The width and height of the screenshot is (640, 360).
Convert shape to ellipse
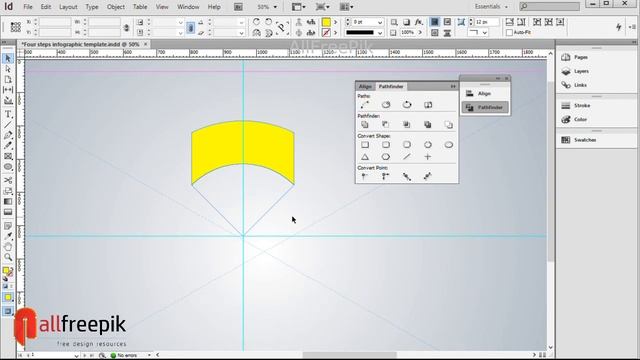[449, 144]
